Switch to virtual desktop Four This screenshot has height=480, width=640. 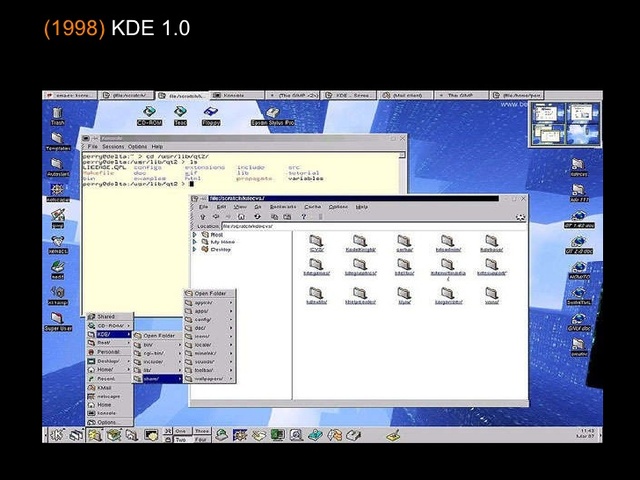point(202,440)
